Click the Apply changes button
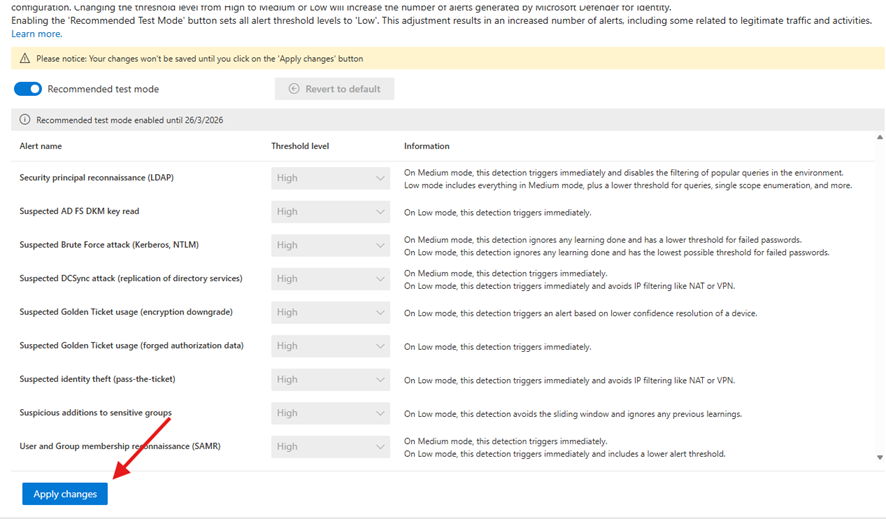Screen dimensions: 886x519 click(65, 494)
